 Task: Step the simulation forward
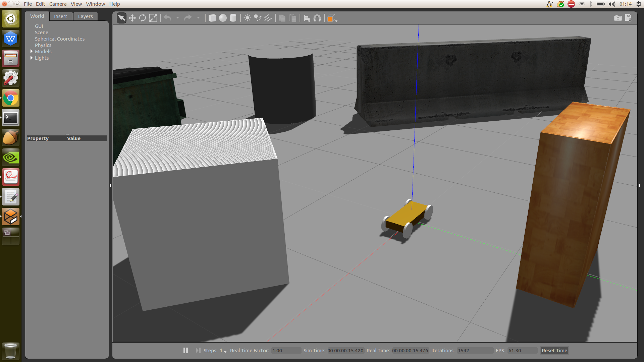tap(198, 350)
